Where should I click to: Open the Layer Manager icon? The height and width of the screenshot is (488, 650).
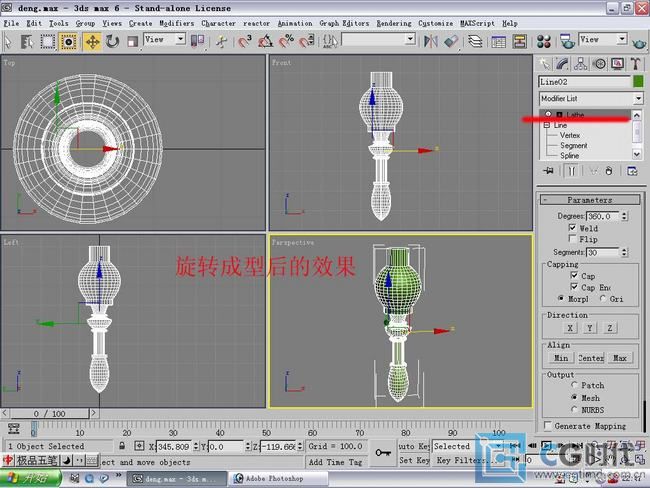[x=475, y=41]
